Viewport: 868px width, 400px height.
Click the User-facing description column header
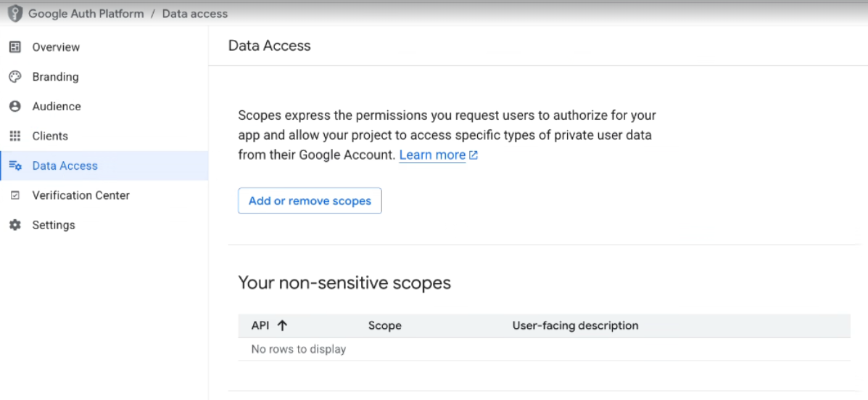coord(575,326)
